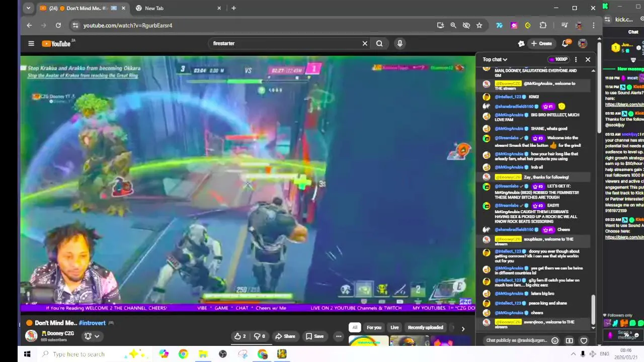Screen dimensions: 644x362
Task: Open File Explorer from the taskbar
Action: [x=203, y=354]
